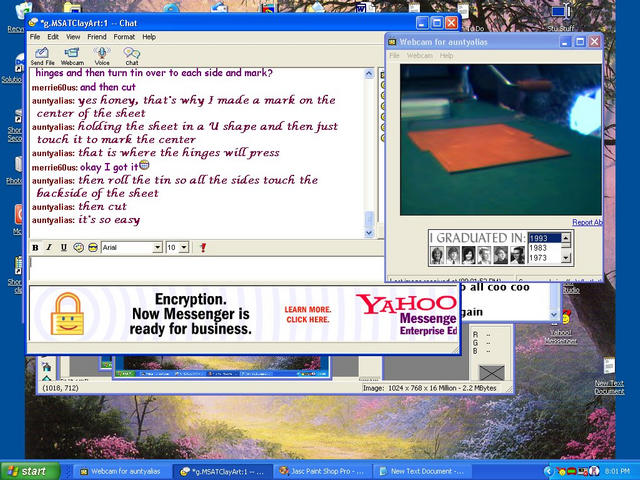Click the Report Abuse link under webcam
This screenshot has height=480, width=640.
point(587,222)
